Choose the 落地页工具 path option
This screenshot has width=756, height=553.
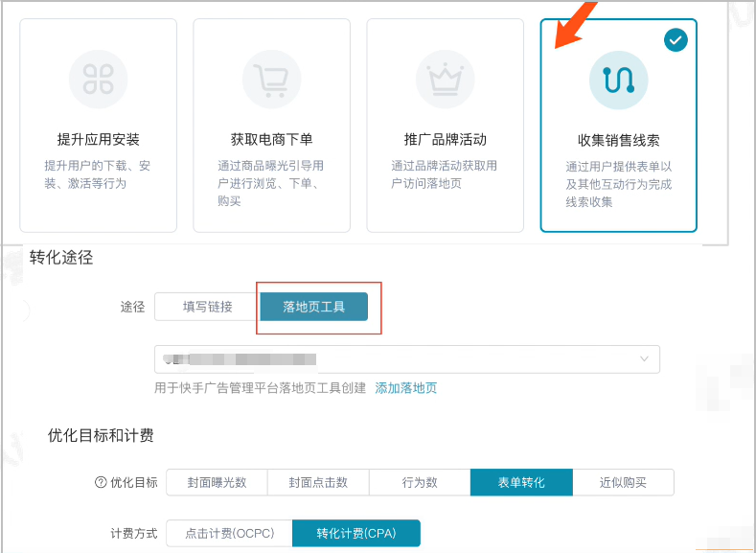tap(314, 307)
